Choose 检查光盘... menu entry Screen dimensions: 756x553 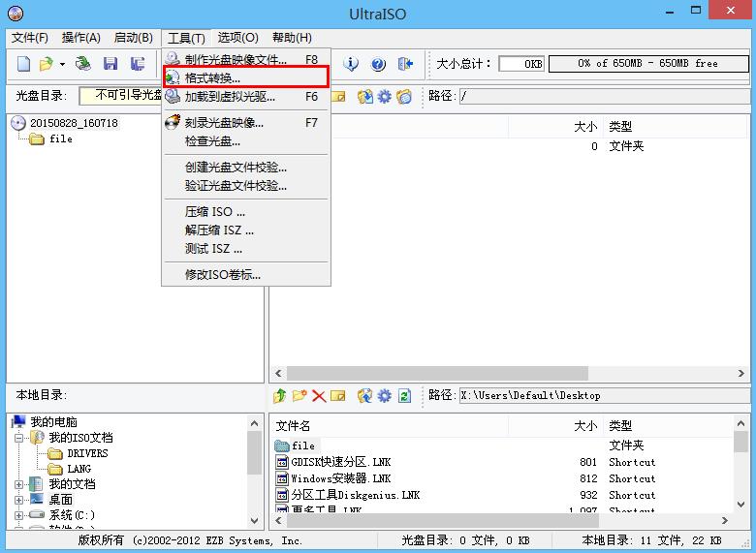[246, 141]
